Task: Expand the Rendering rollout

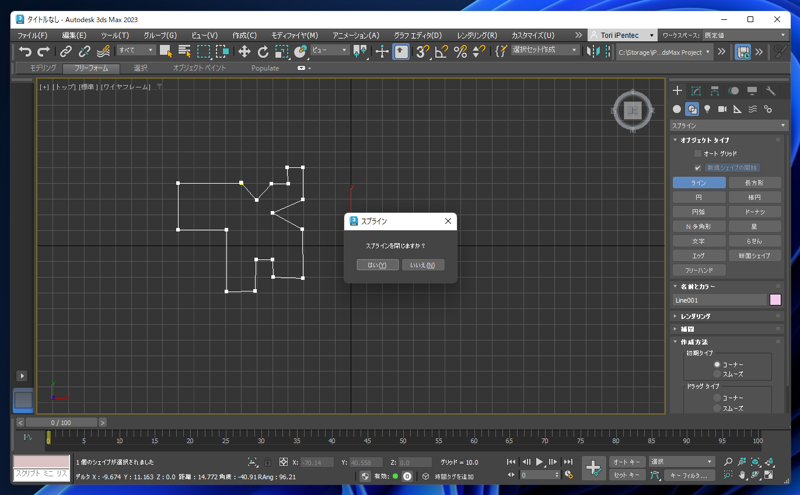Action: tap(728, 316)
